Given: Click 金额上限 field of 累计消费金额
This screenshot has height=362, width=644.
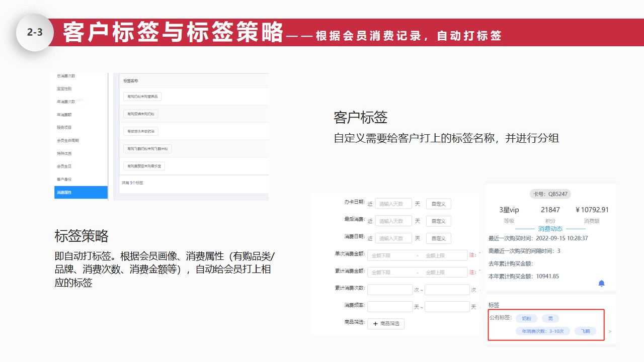Looking at the screenshot, I should point(444,273).
